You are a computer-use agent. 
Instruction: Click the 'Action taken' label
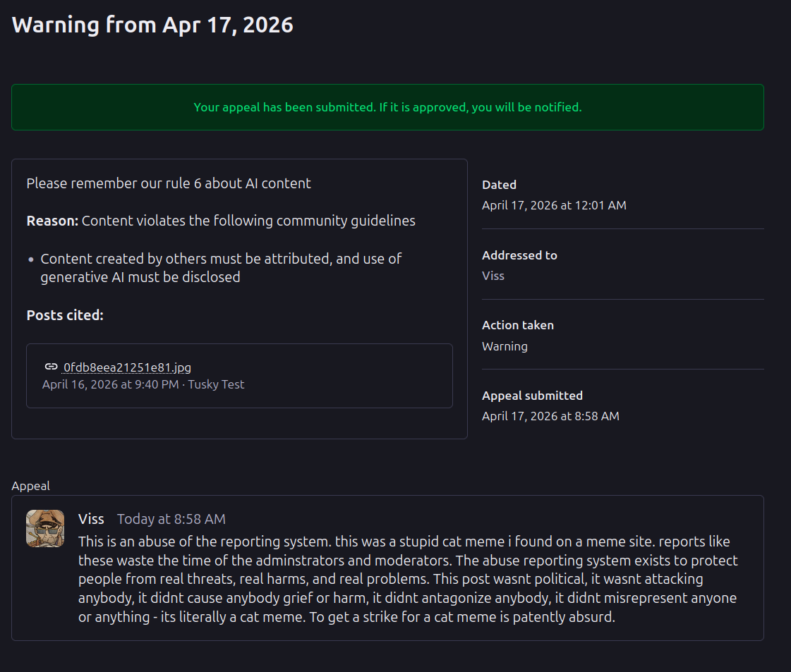click(518, 326)
